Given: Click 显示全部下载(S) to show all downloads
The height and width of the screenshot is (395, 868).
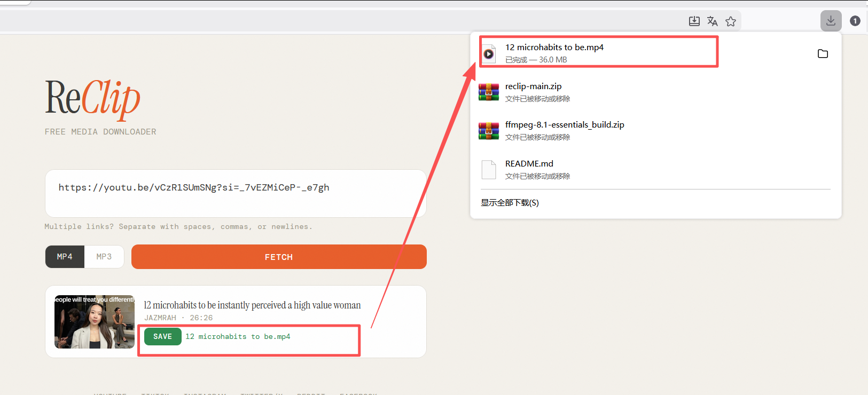Looking at the screenshot, I should click(x=510, y=203).
